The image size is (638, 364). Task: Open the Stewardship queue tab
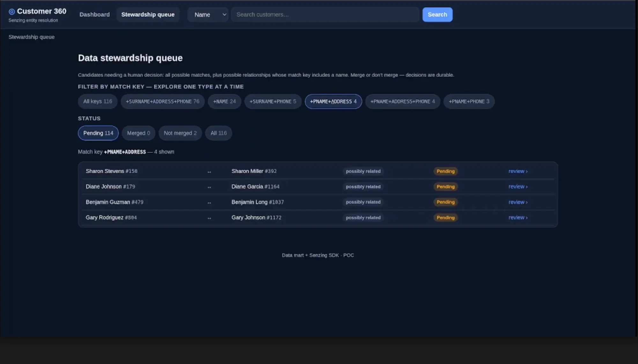click(148, 15)
